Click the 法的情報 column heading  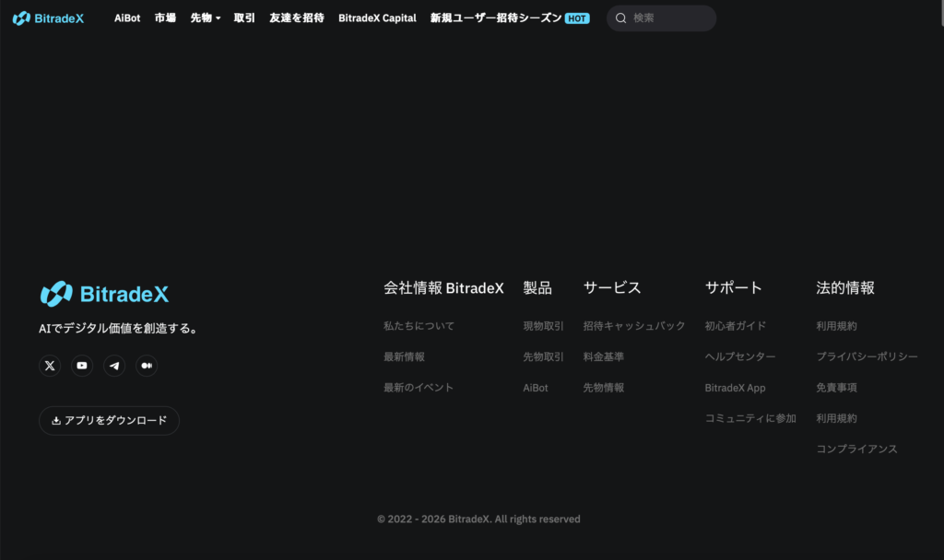coord(845,288)
